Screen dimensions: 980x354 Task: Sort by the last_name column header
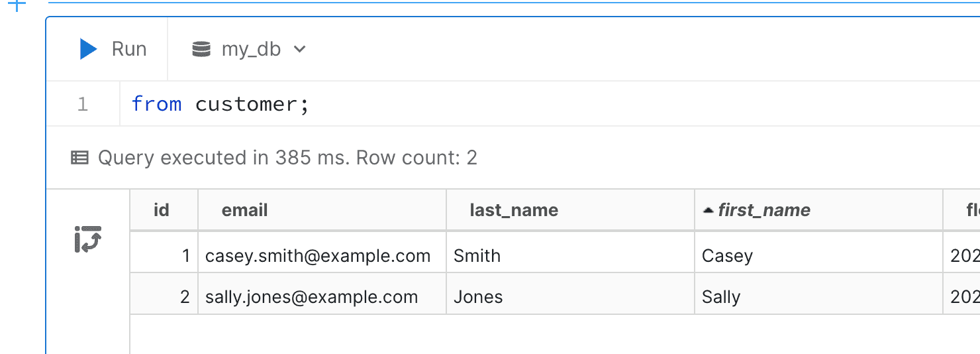[514, 210]
